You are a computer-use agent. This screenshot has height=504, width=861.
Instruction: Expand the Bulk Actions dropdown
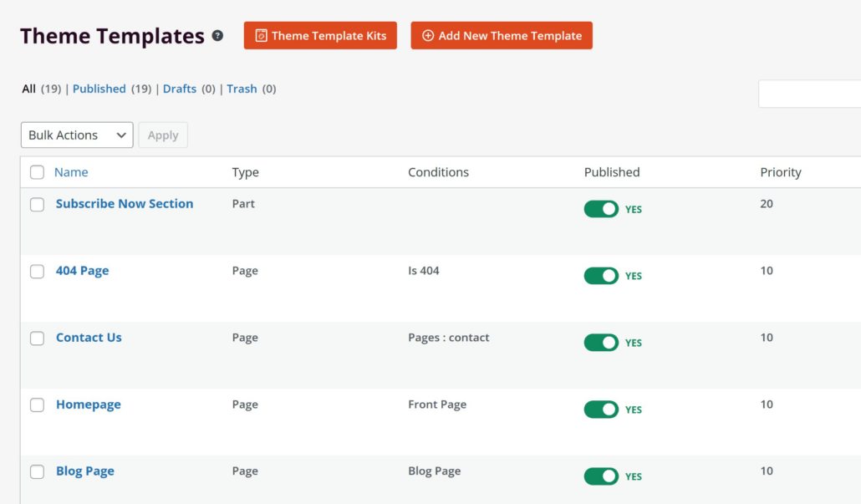pyautogui.click(x=77, y=135)
